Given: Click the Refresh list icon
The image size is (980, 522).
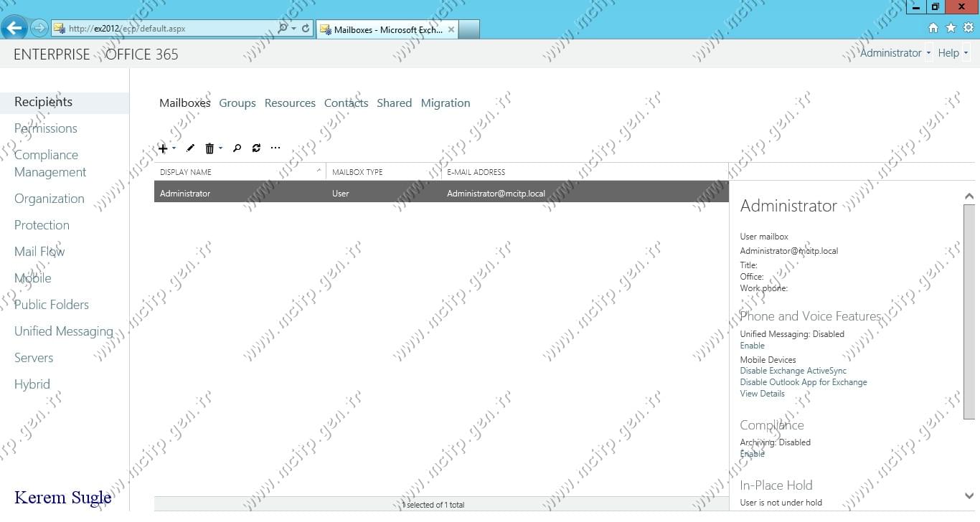Looking at the screenshot, I should [256, 148].
